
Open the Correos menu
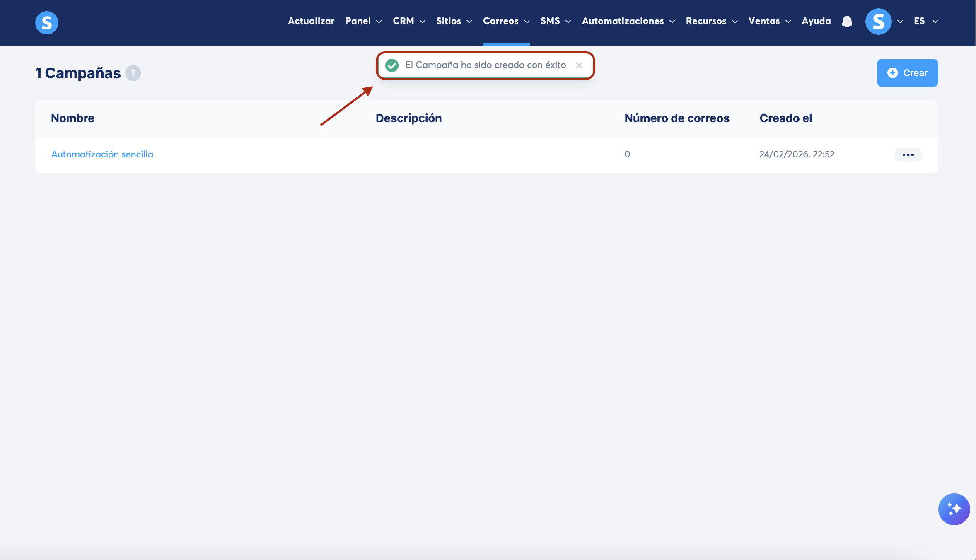(x=506, y=21)
